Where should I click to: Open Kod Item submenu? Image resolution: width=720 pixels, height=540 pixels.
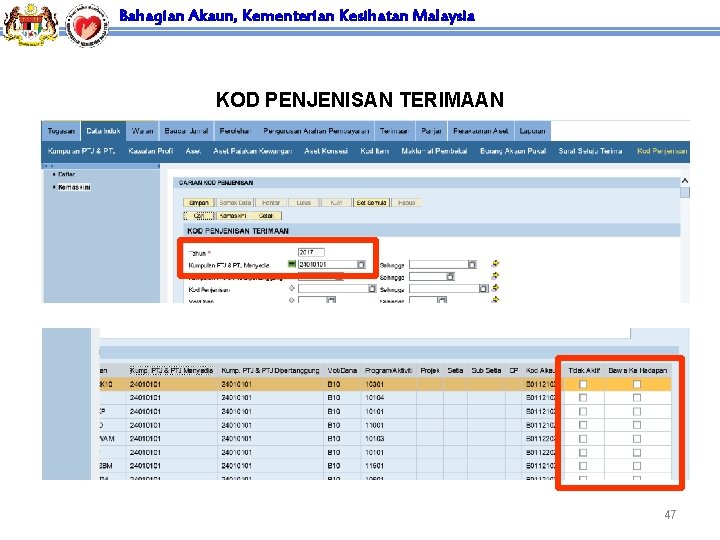tap(374, 151)
